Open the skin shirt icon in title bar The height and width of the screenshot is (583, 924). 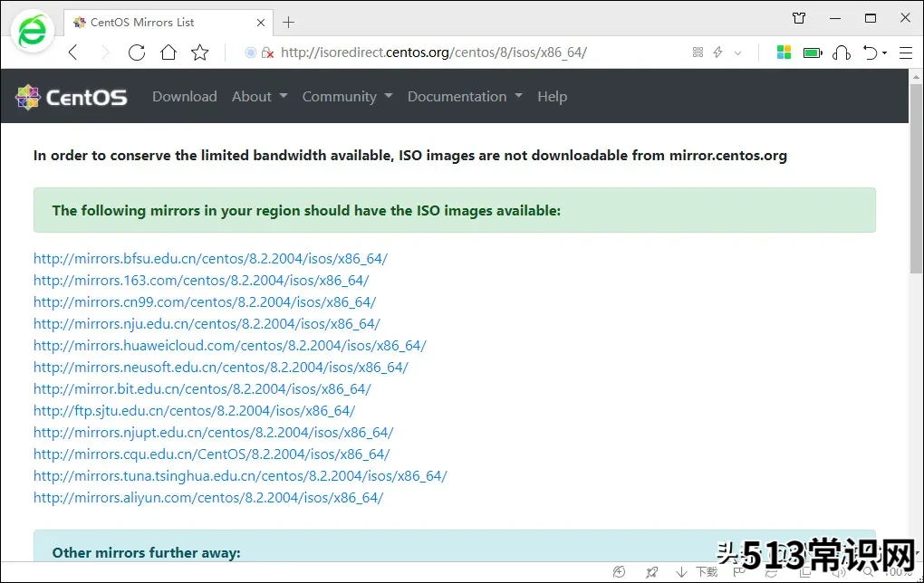[799, 18]
